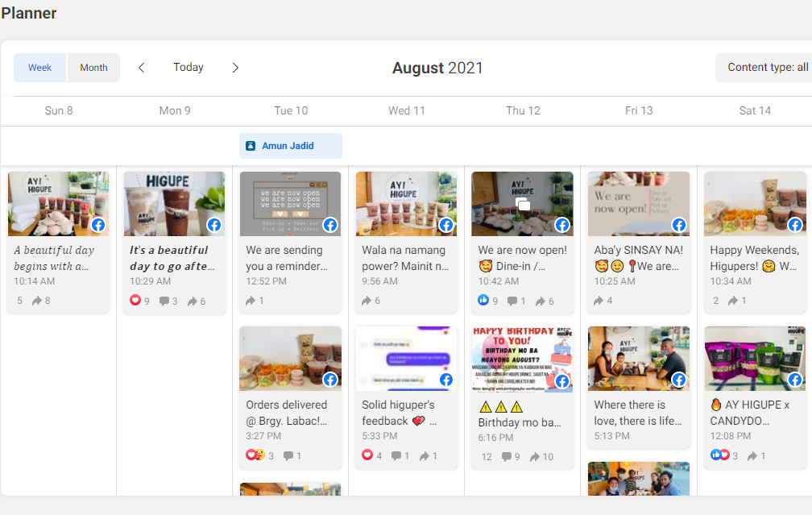
Task: Click Facebook badge on 12:08 PM post
Action: tap(795, 380)
